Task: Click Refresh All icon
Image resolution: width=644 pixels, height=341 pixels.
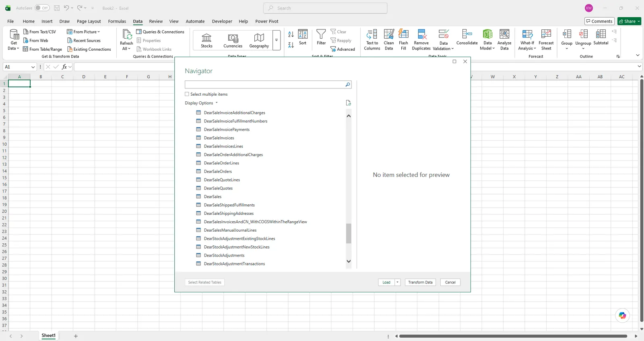Action: (126, 35)
